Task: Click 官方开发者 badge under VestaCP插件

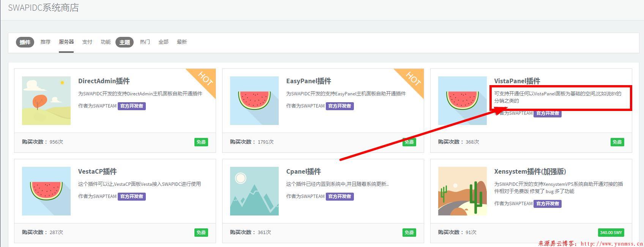Action: pyautogui.click(x=132, y=196)
